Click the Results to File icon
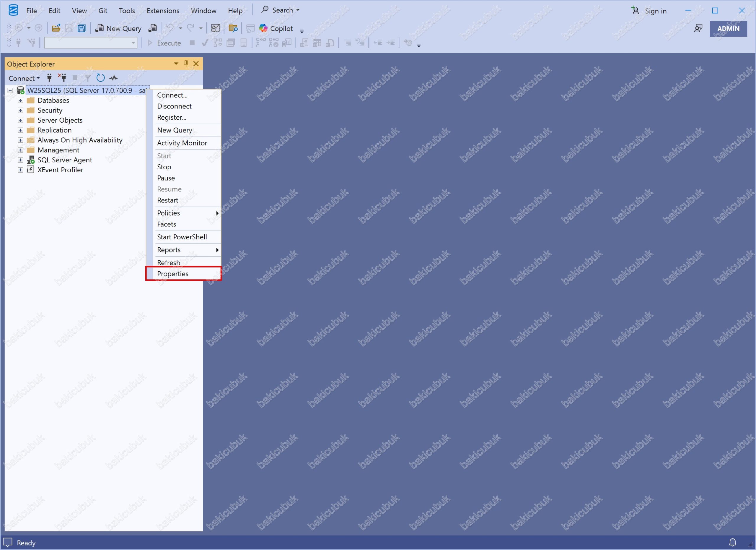 pos(330,43)
